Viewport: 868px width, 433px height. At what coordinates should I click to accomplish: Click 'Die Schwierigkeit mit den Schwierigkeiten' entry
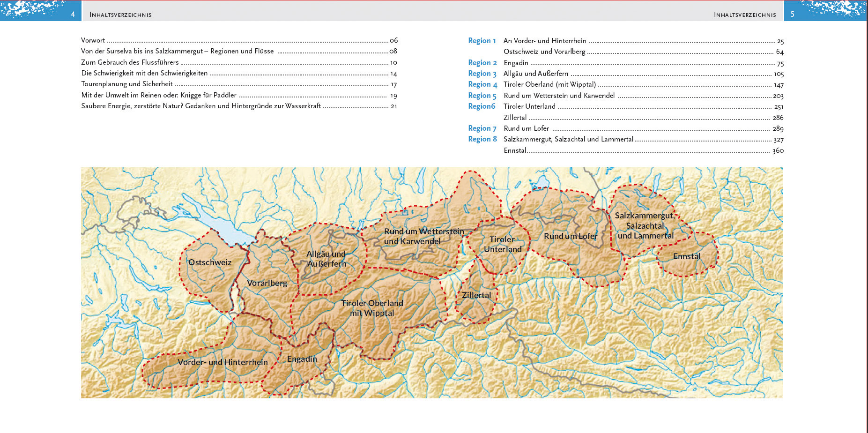144,73
